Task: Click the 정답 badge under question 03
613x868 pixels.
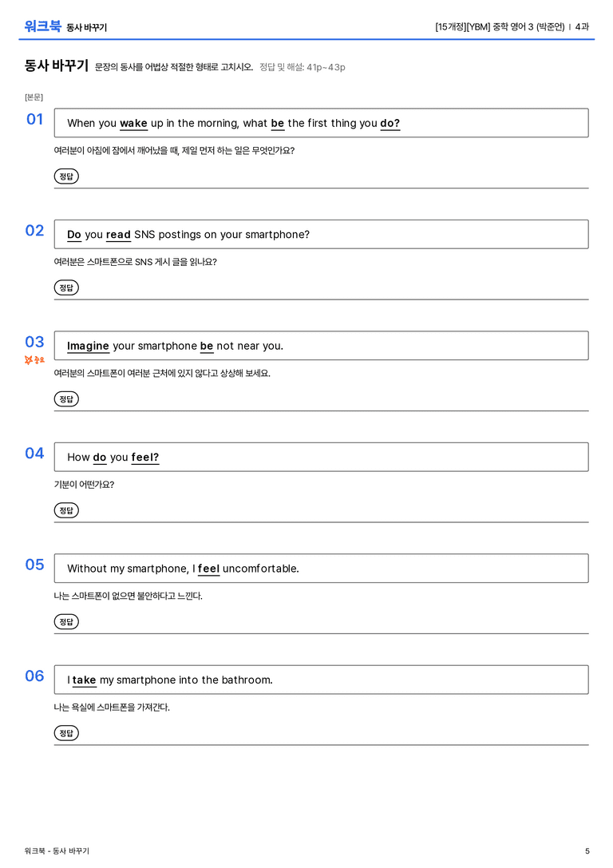Action: click(x=66, y=398)
